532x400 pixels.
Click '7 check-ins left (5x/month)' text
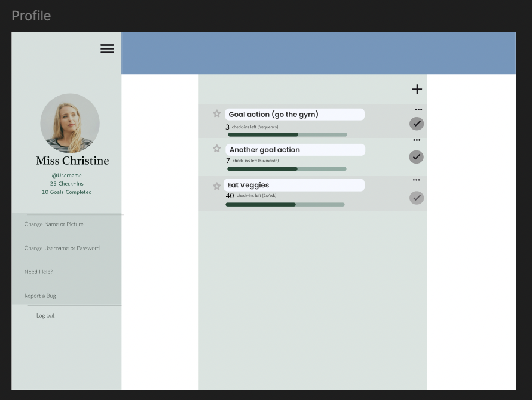click(252, 161)
